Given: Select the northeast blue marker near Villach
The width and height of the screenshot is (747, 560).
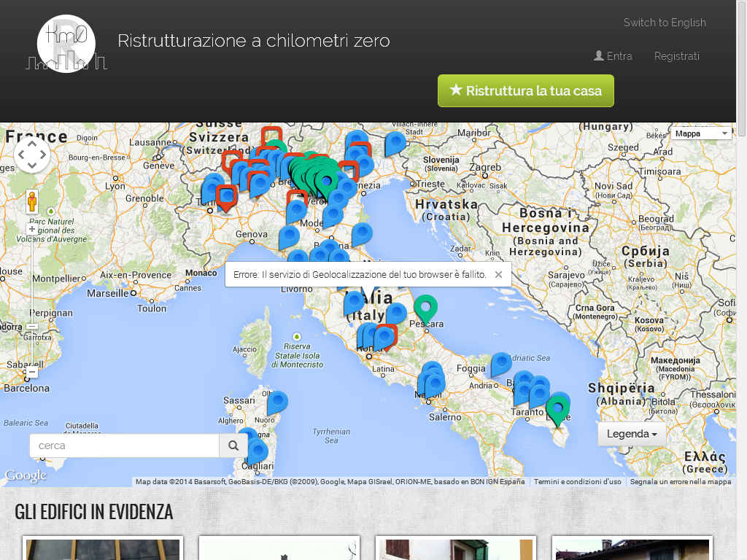Looking at the screenshot, I should coord(395,144).
